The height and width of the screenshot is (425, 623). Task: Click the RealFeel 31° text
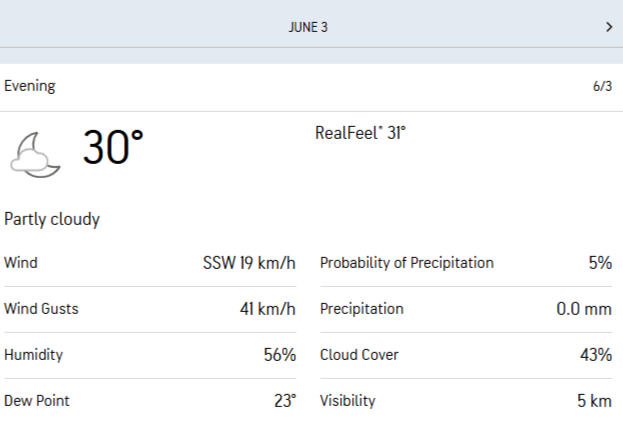click(x=360, y=132)
